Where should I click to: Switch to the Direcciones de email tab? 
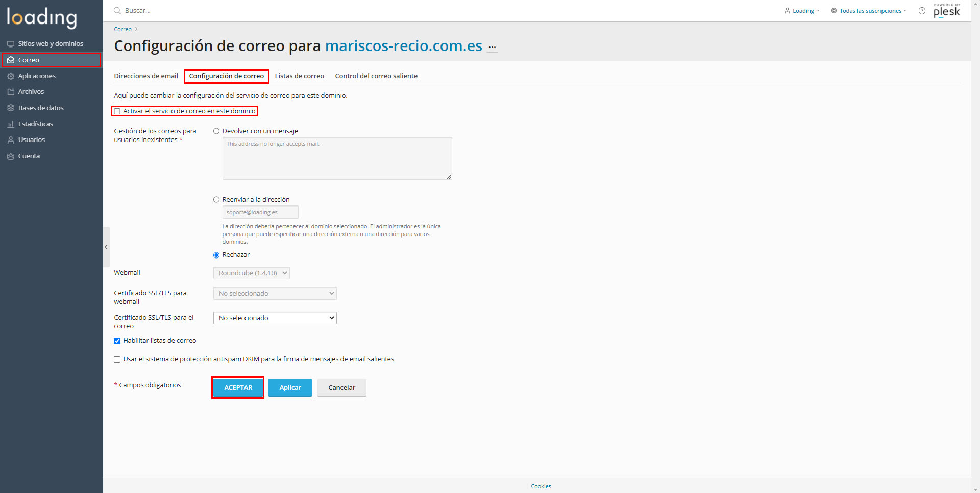[x=146, y=76]
